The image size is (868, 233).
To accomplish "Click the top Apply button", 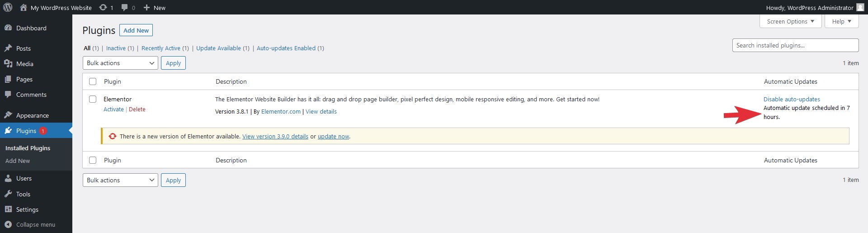I will tap(173, 63).
